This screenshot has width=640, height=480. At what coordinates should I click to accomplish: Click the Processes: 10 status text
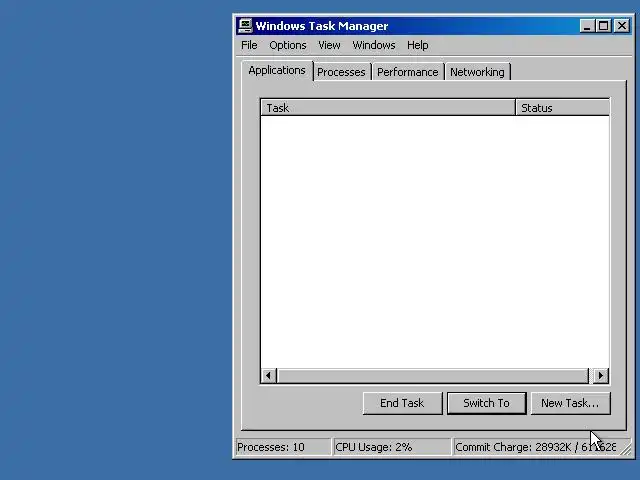271,447
